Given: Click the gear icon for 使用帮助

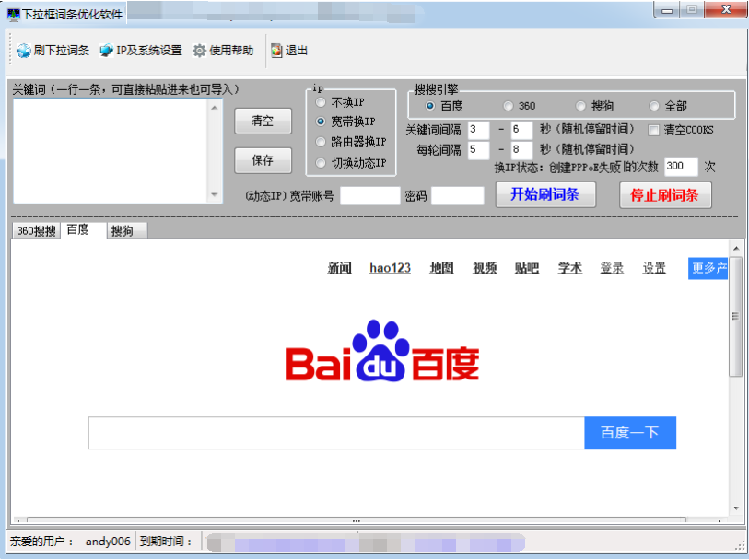Looking at the screenshot, I should coord(199,51).
